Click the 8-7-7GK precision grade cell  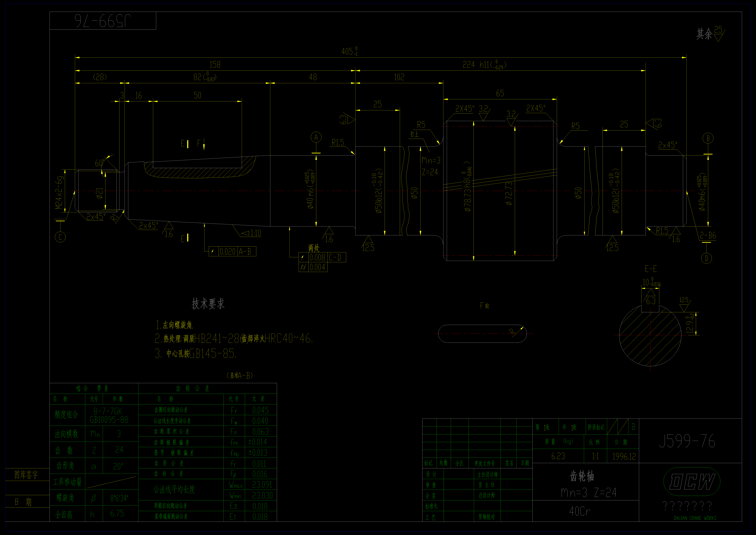tap(108, 411)
